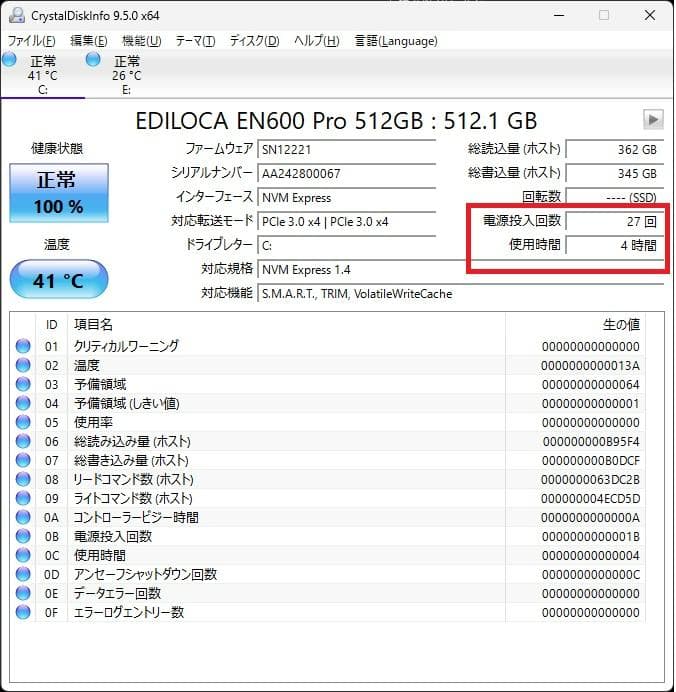676x692 pixels.
Task: Click the status circle for ID 08 リードコマンド数
Action: click(23, 479)
